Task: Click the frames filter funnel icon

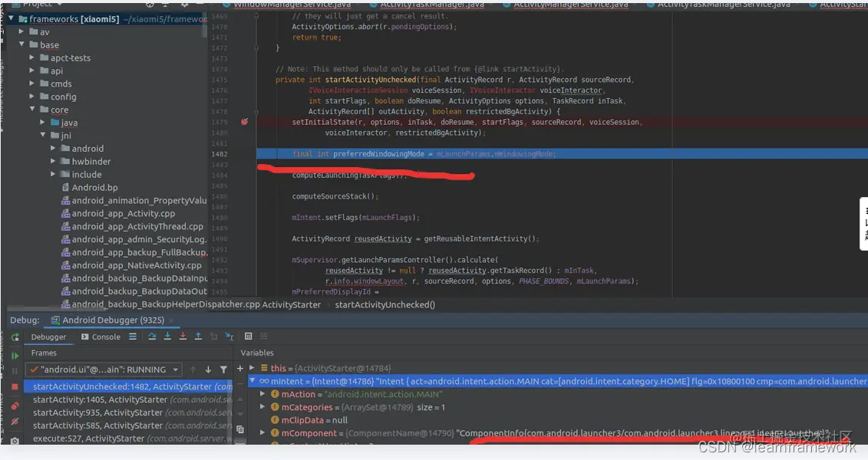Action: [x=223, y=370]
